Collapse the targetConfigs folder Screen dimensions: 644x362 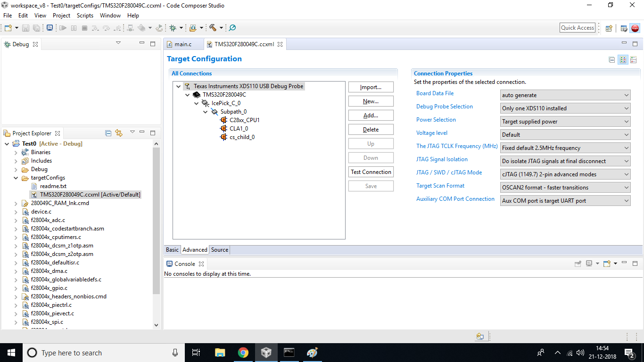click(x=16, y=178)
